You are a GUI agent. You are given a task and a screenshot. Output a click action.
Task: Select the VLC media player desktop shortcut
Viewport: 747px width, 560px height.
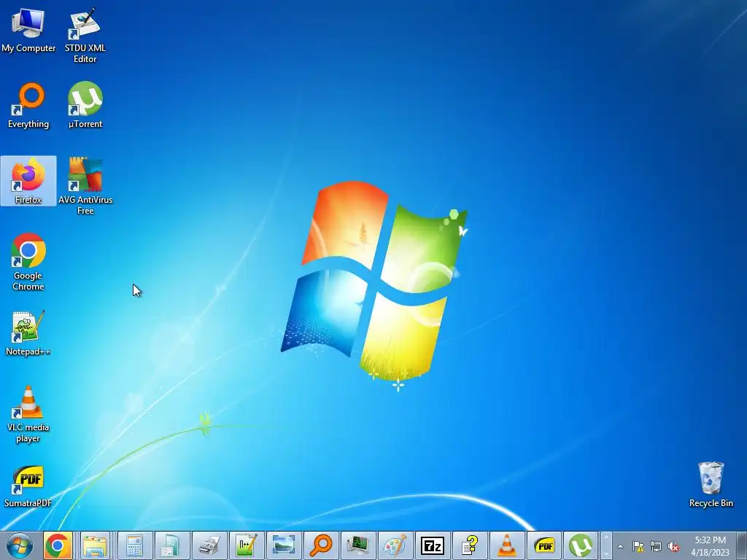point(28,414)
